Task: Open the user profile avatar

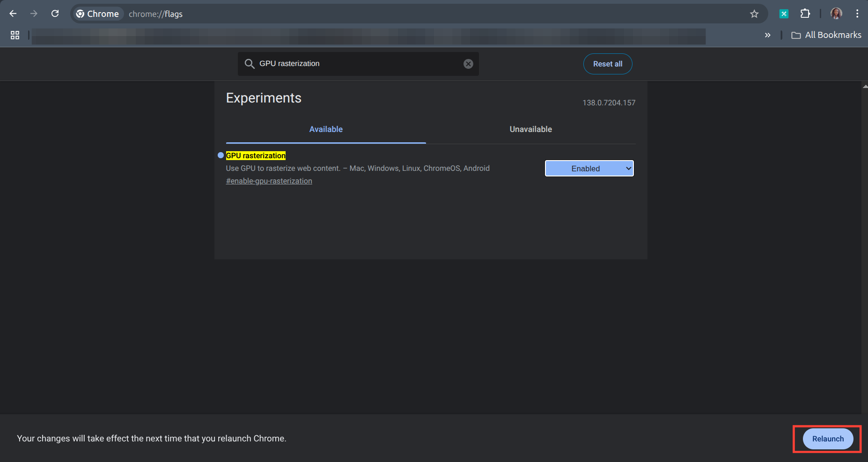Action: pyautogui.click(x=836, y=14)
